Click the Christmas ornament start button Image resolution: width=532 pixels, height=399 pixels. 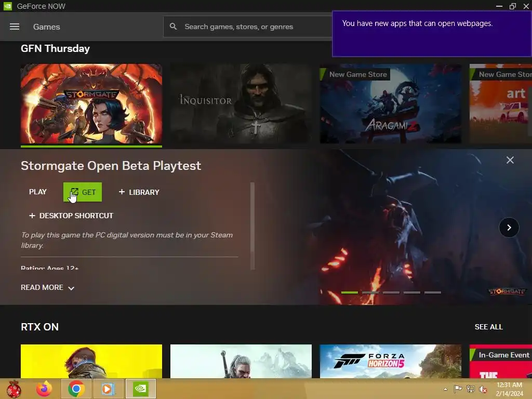point(14,389)
